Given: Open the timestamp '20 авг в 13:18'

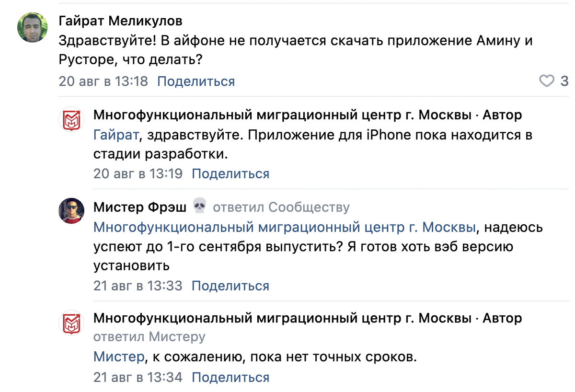Looking at the screenshot, I should pos(103,81).
